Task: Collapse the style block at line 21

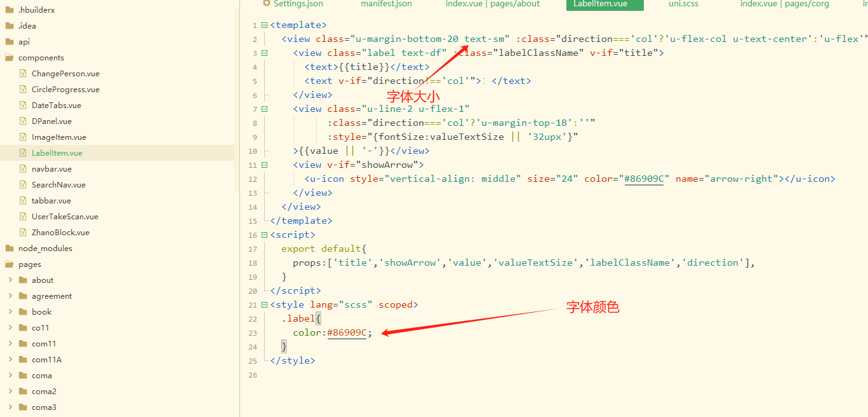Action: pyautogui.click(x=264, y=305)
